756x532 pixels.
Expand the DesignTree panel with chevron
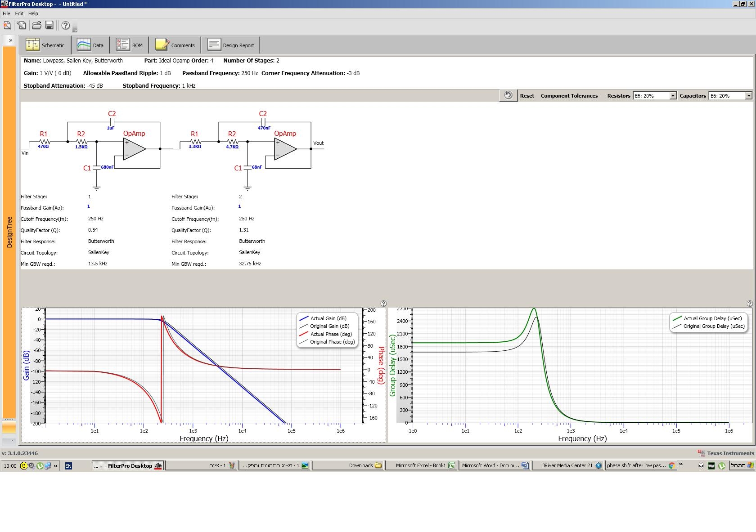click(x=10, y=40)
